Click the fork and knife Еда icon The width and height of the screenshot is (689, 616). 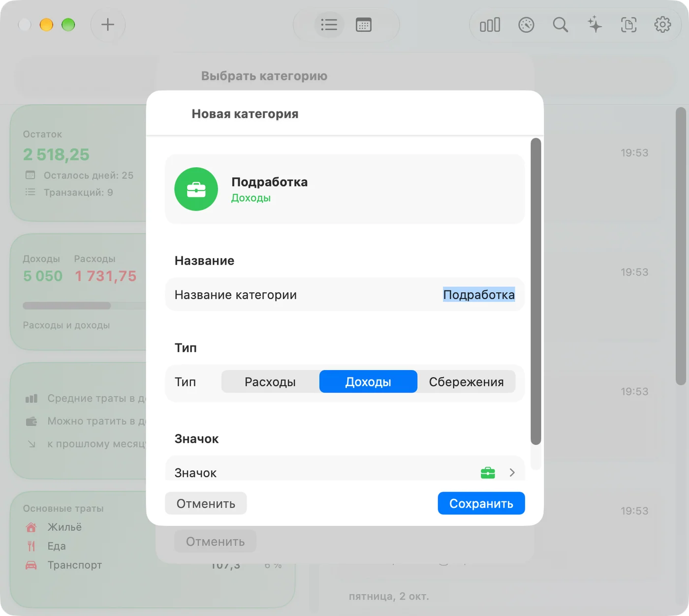coord(31,546)
